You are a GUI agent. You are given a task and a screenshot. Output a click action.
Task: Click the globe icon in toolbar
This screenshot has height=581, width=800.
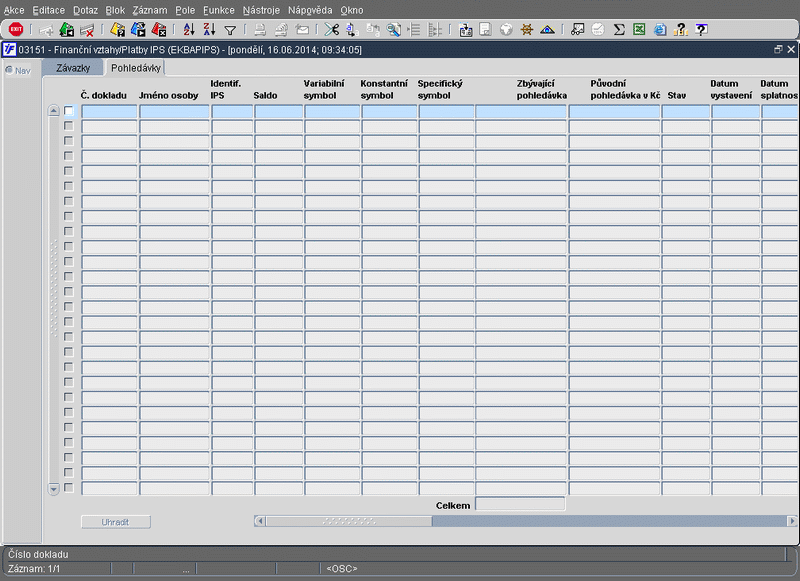tap(506, 30)
